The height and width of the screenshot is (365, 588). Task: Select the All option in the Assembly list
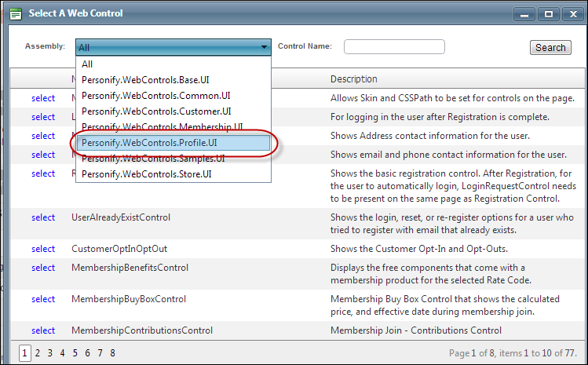[x=87, y=64]
